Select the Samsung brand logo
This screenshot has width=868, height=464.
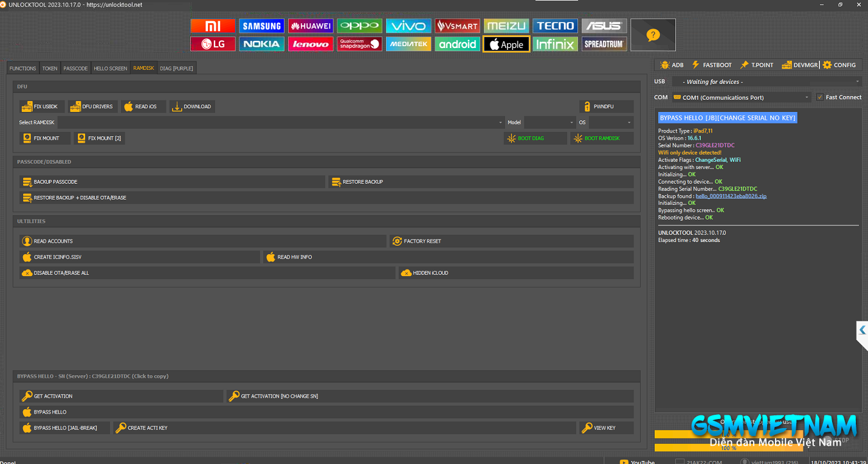point(261,26)
